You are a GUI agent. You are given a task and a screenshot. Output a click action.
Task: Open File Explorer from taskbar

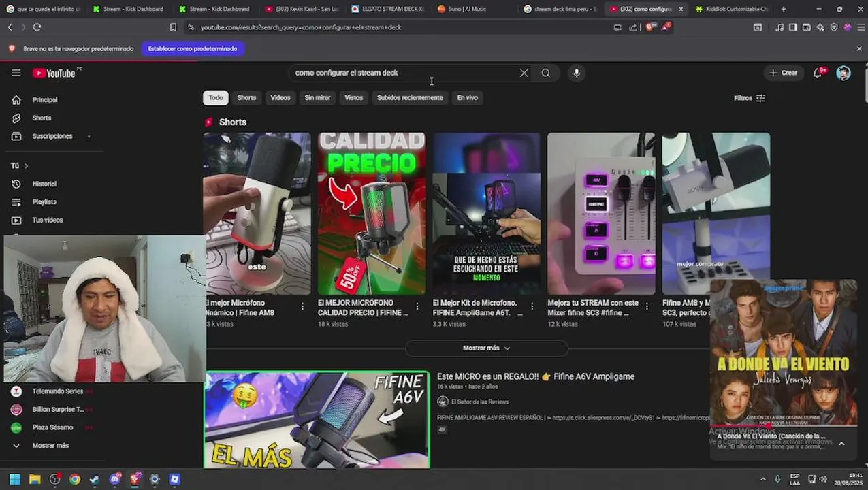[35, 479]
